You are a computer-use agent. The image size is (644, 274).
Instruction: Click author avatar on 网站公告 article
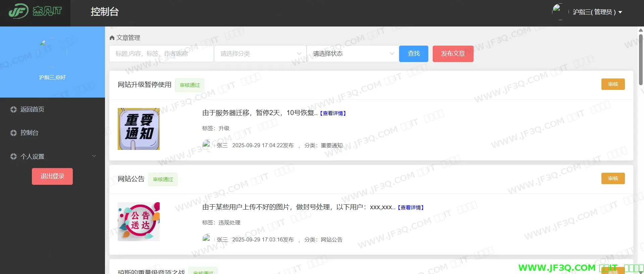[207, 239]
